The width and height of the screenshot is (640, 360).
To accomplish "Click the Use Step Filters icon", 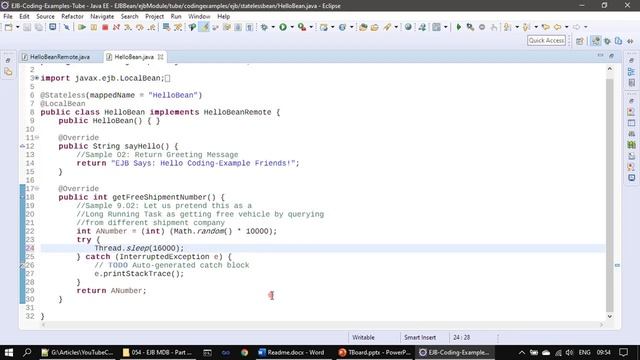I will click(x=178, y=27).
